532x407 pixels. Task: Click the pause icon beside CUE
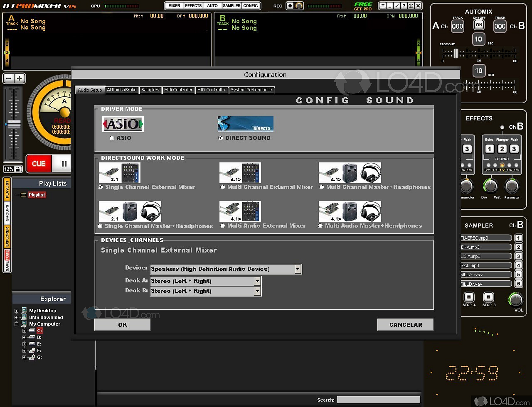[63, 164]
